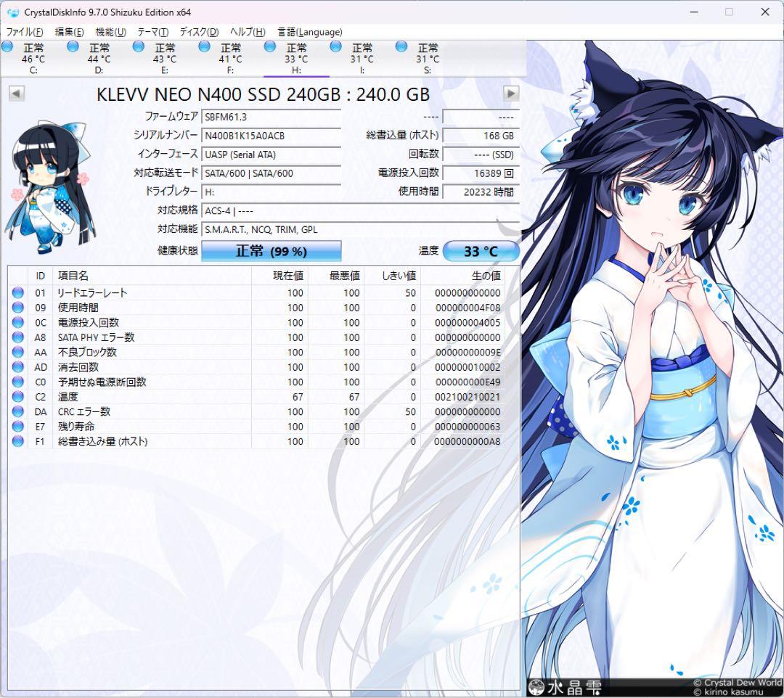The image size is (784, 698).
Task: Click the status orb for 予期せぬ電源断回数
Action: (x=17, y=382)
